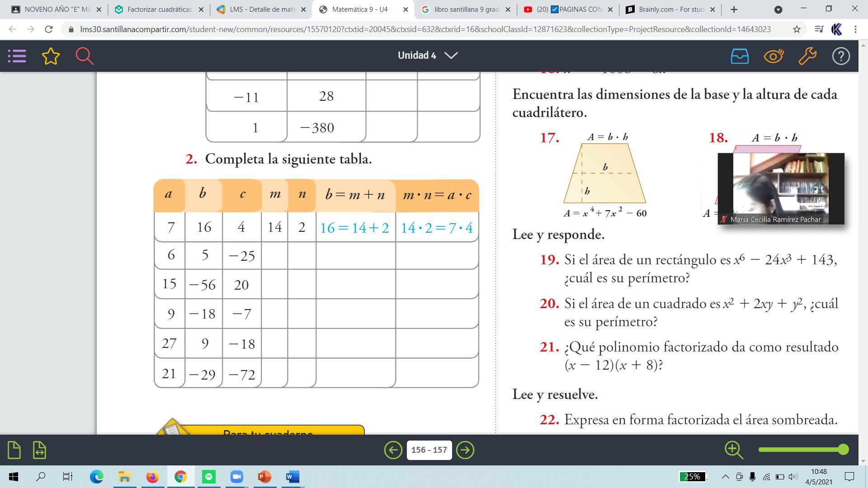Switch to single page view
This screenshot has width=868, height=488.
click(x=14, y=450)
